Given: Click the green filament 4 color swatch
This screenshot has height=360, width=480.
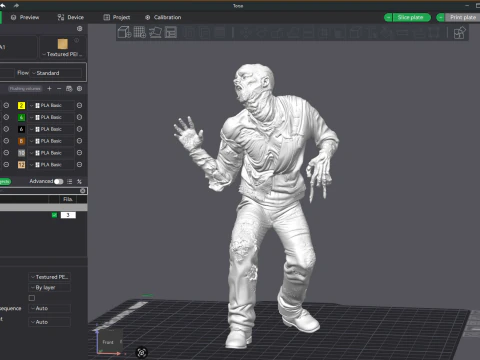Looking at the screenshot, I should pyautogui.click(x=21, y=117).
